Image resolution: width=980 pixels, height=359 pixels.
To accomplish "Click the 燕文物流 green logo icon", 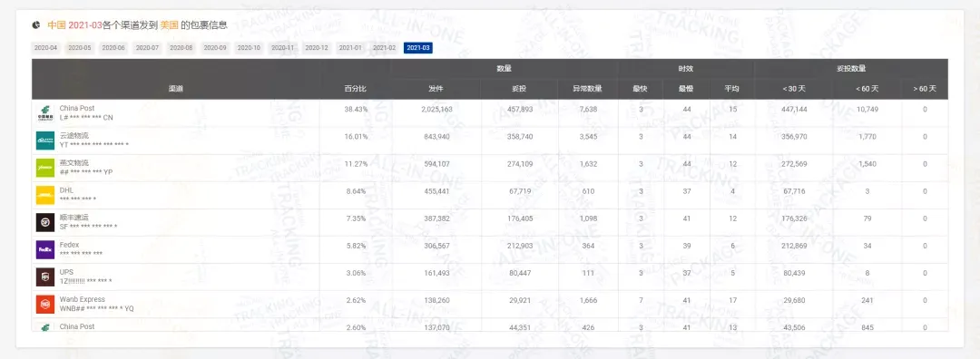I will coord(45,168).
